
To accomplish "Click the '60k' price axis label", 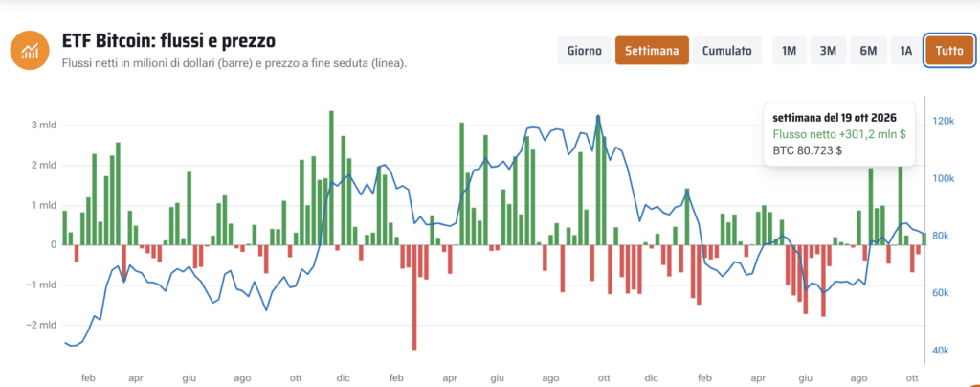I will click(941, 293).
